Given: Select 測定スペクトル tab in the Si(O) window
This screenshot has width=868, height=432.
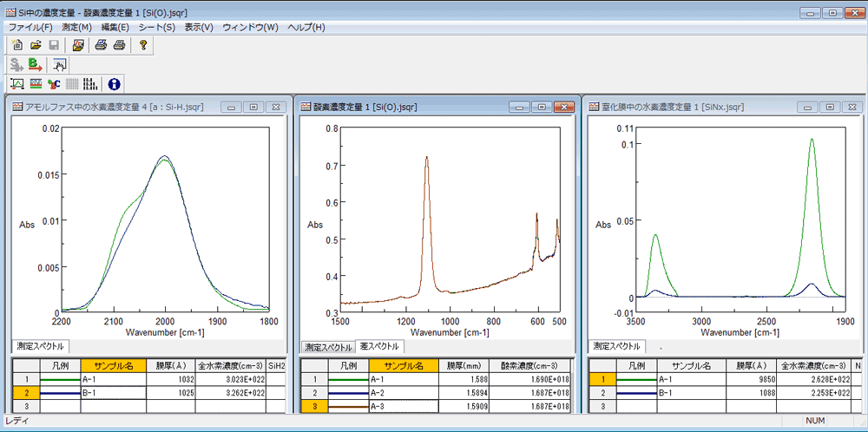Looking at the screenshot, I should point(328,347).
